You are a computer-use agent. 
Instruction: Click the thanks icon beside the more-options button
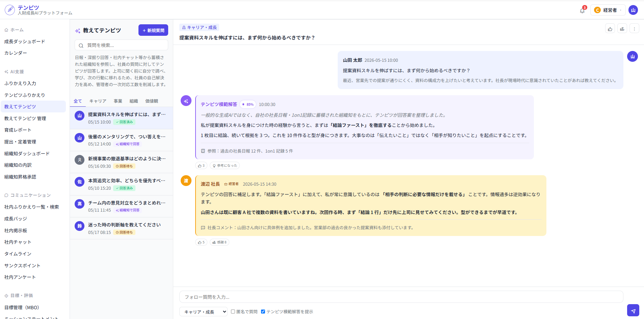click(622, 29)
